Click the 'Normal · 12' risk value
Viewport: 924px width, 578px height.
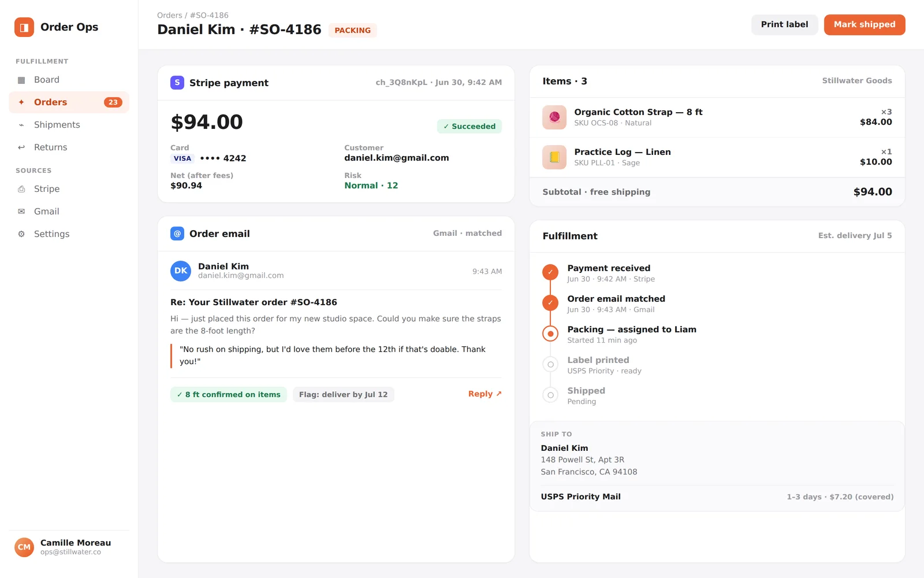click(371, 186)
